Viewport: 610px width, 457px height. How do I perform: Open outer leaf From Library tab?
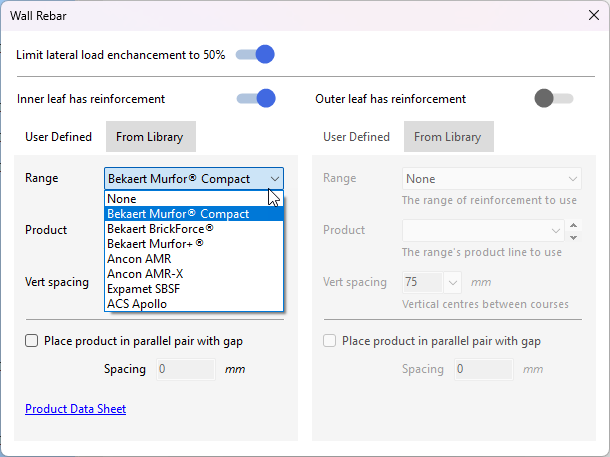(447, 137)
